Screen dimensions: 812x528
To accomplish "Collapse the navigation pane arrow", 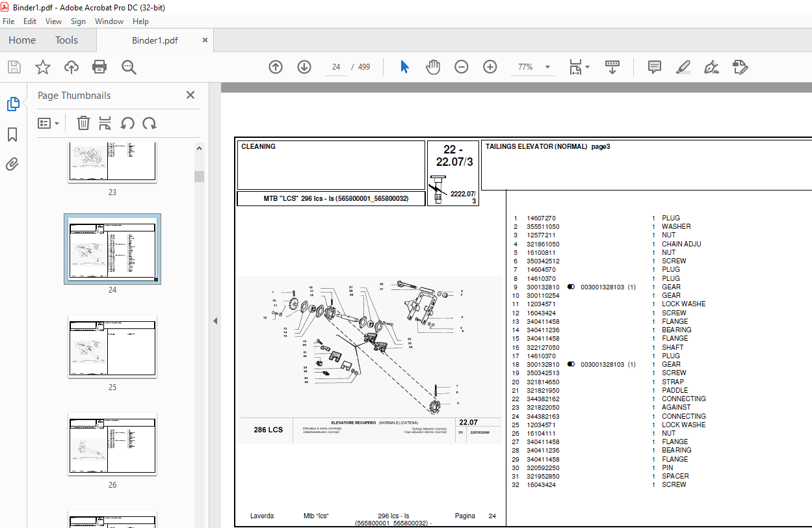I will (215, 321).
